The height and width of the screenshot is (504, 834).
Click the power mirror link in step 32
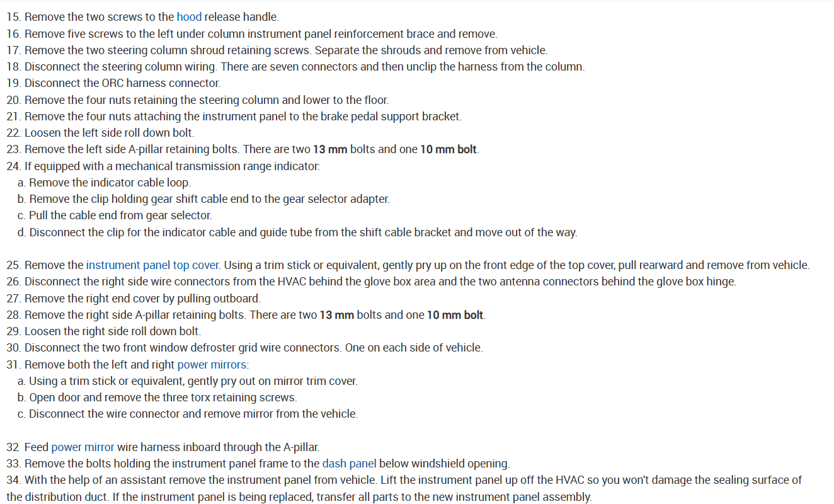(x=83, y=447)
